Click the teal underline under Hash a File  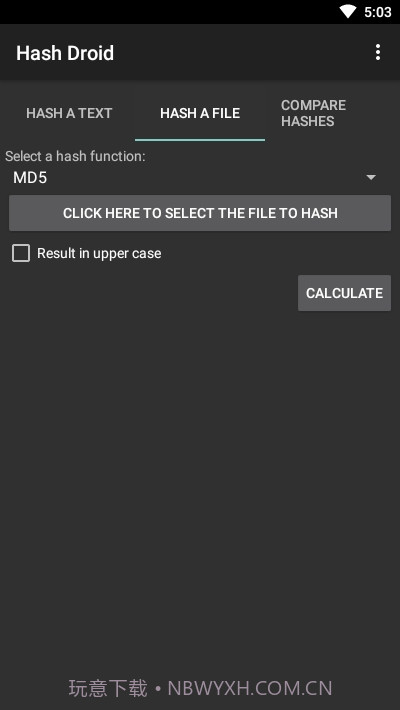[200, 139]
